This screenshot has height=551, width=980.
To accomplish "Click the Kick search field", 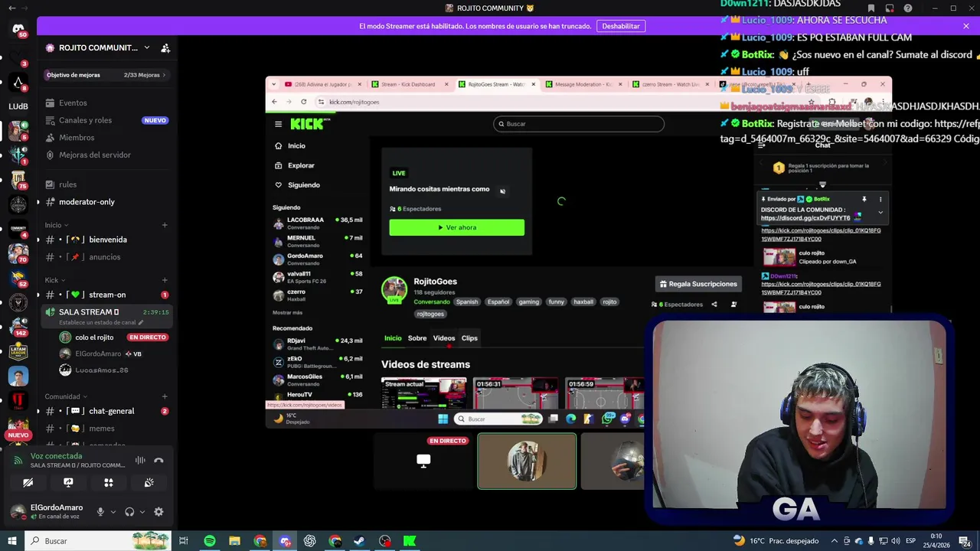I will click(579, 124).
